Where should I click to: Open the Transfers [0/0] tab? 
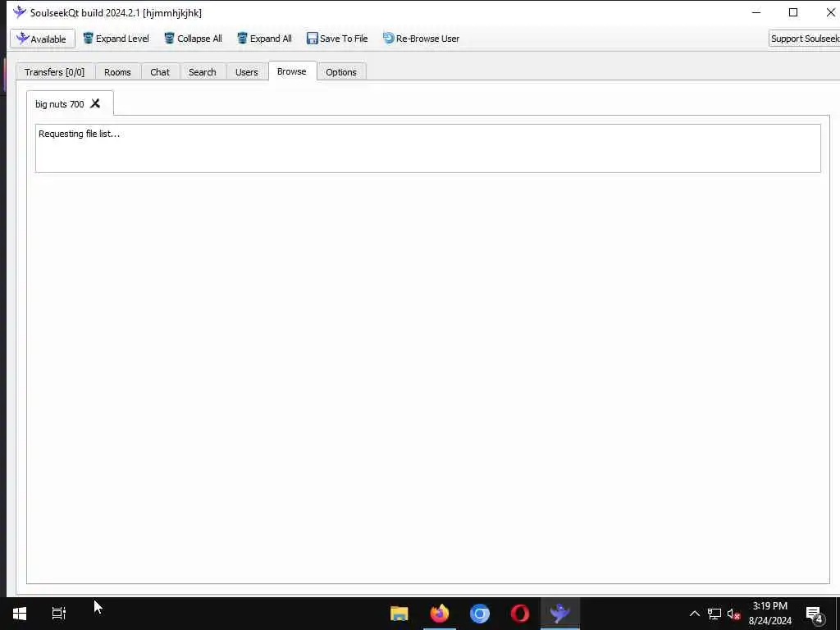coord(55,72)
